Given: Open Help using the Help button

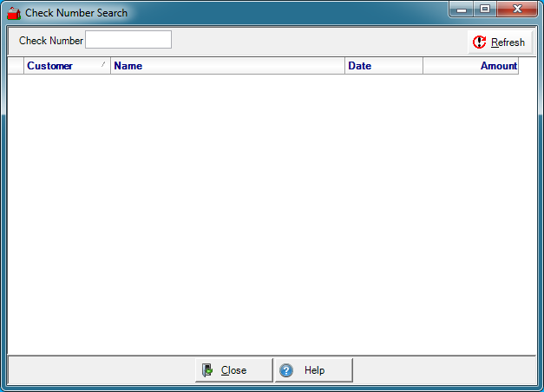Looking at the screenshot, I should tap(314, 370).
